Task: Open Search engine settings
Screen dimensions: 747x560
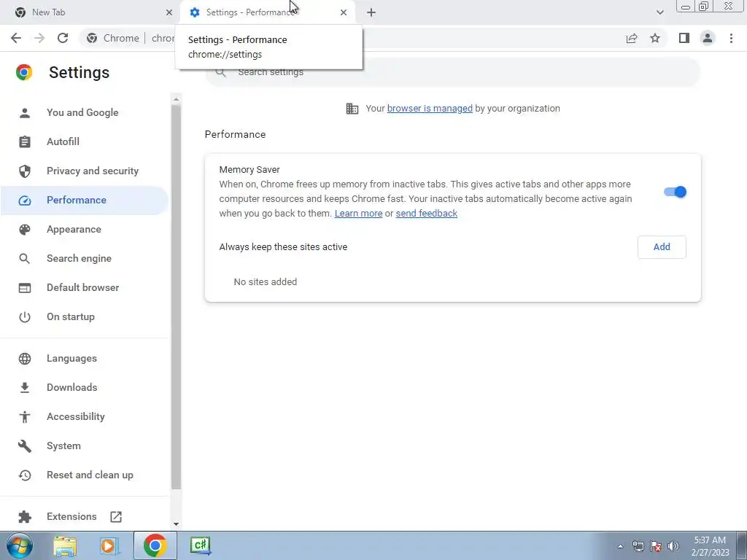Action: pos(79,259)
